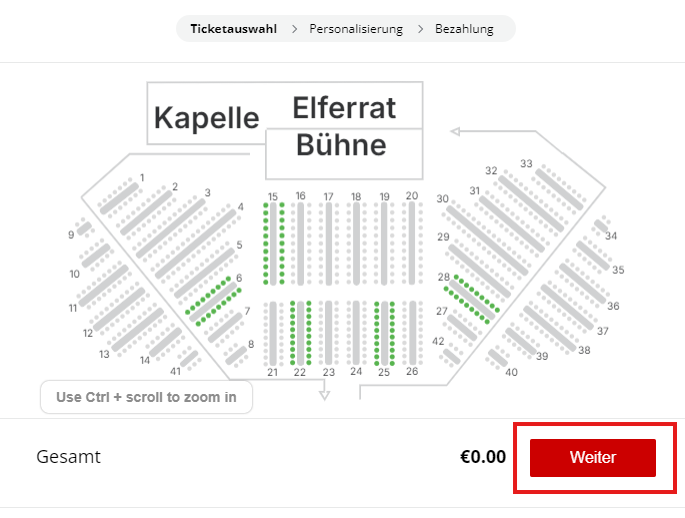
Task: Click table 33 in the upper right
Action: point(552,187)
